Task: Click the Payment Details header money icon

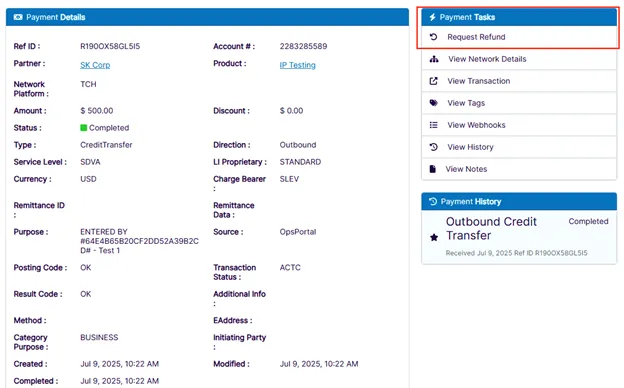Action: point(18,17)
